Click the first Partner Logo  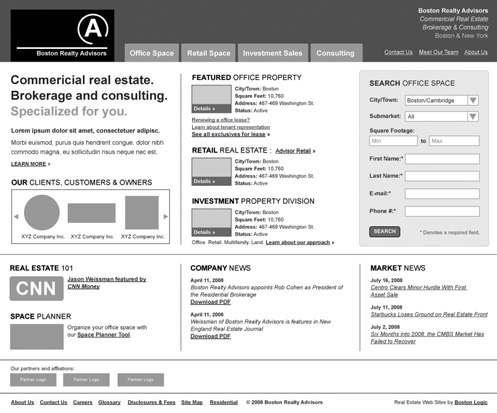33,380
